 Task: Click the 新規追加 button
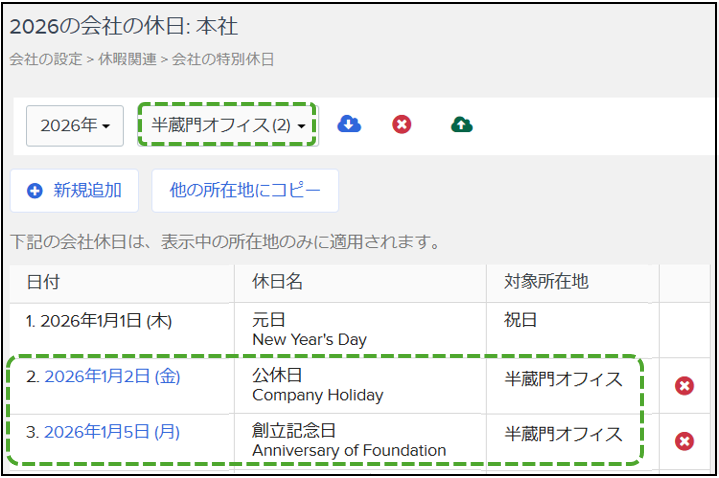(x=74, y=190)
